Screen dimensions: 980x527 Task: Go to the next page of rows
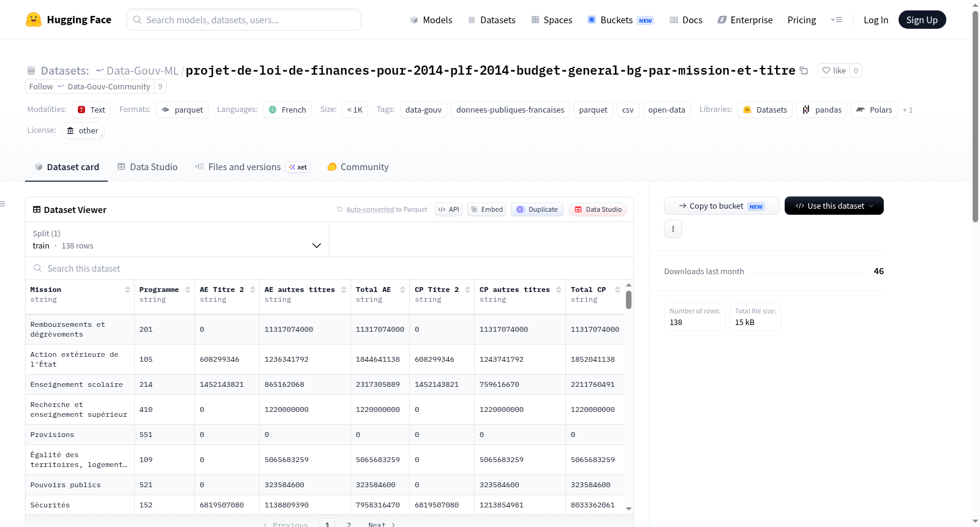(382, 524)
